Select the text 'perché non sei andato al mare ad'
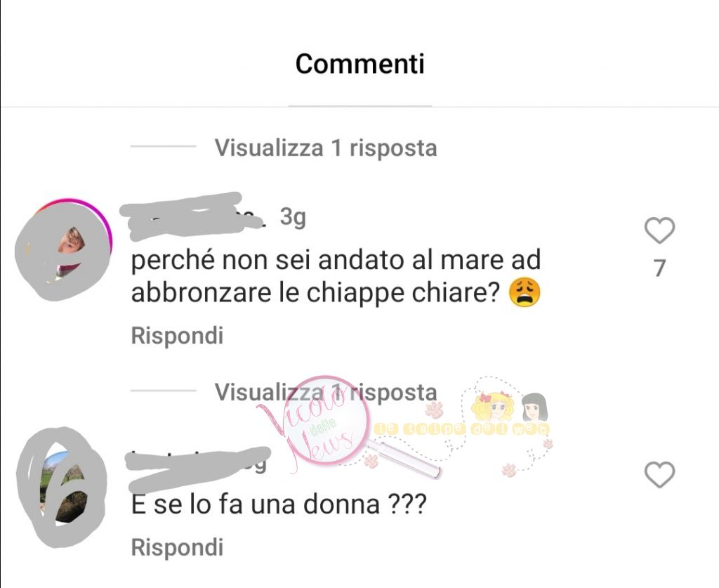Viewport: 719px width, 588px height. (336, 260)
